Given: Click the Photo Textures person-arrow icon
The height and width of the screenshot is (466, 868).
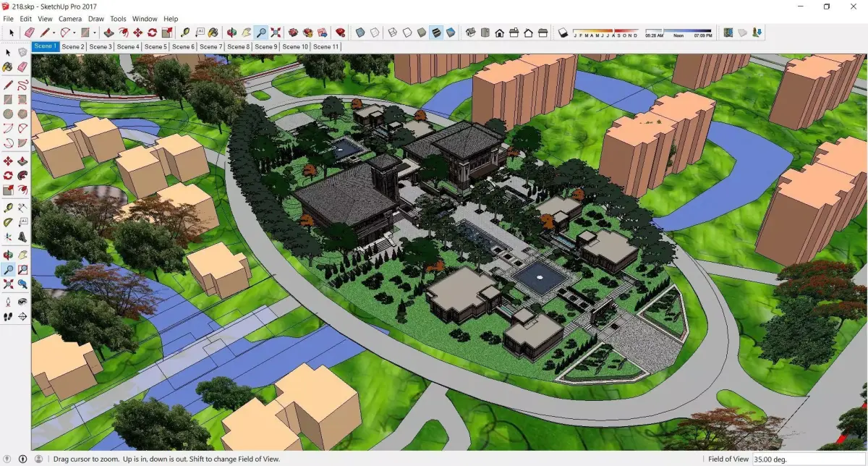Looking at the screenshot, I should click(757, 33).
